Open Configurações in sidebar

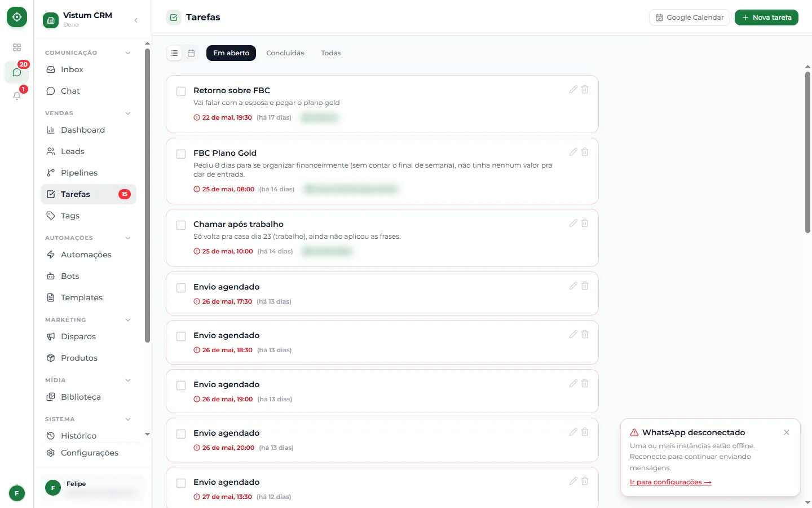click(89, 453)
